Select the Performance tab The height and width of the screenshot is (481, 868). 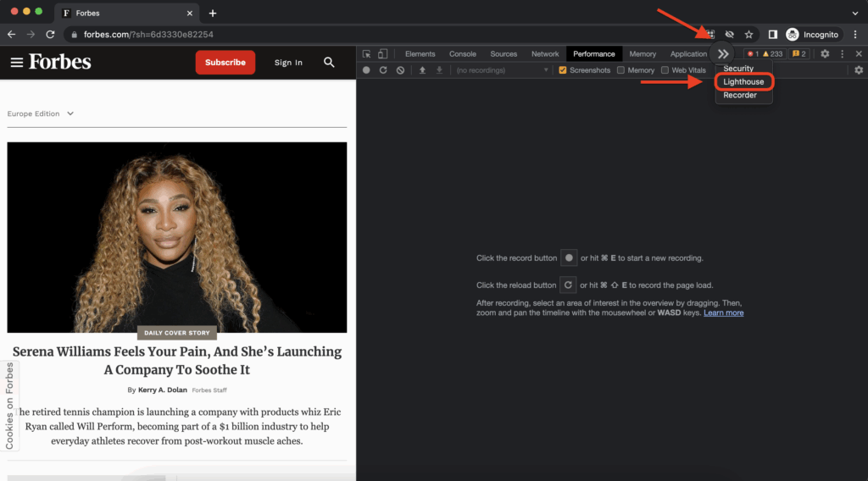[594, 54]
